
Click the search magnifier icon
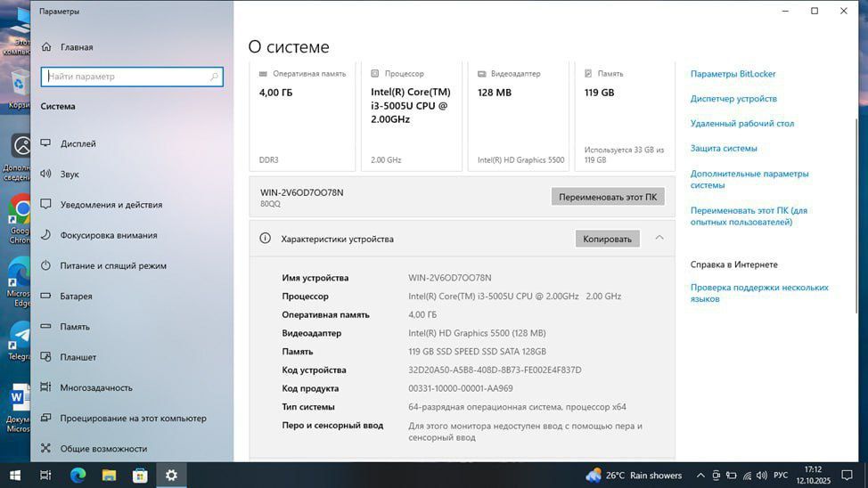point(214,77)
